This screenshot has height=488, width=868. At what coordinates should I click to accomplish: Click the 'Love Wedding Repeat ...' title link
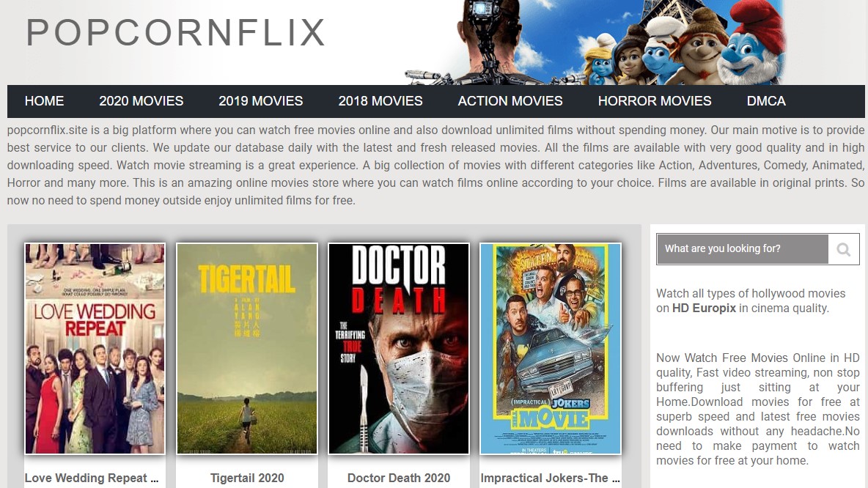tap(92, 478)
